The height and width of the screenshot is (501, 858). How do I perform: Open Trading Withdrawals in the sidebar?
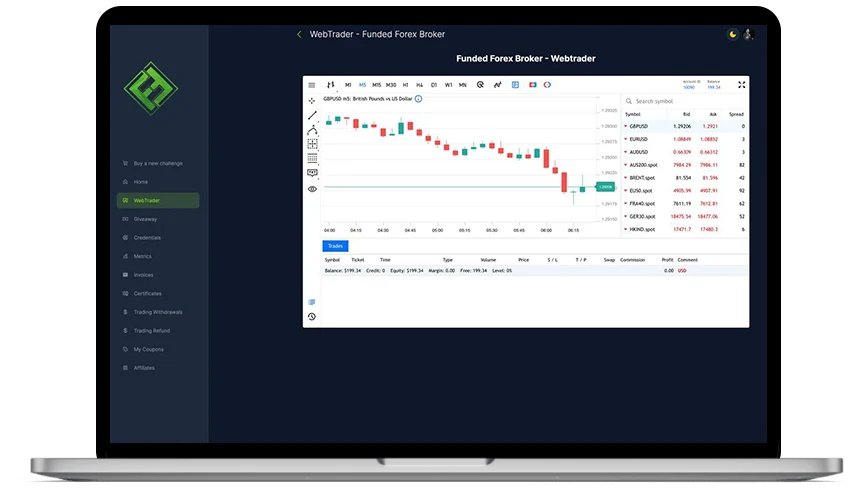[x=158, y=312]
